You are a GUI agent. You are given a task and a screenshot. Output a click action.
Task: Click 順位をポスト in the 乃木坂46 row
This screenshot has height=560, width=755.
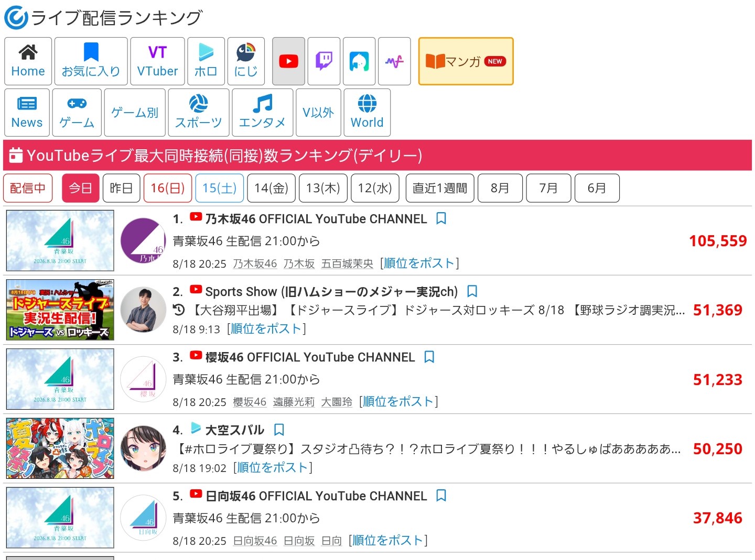419,263
